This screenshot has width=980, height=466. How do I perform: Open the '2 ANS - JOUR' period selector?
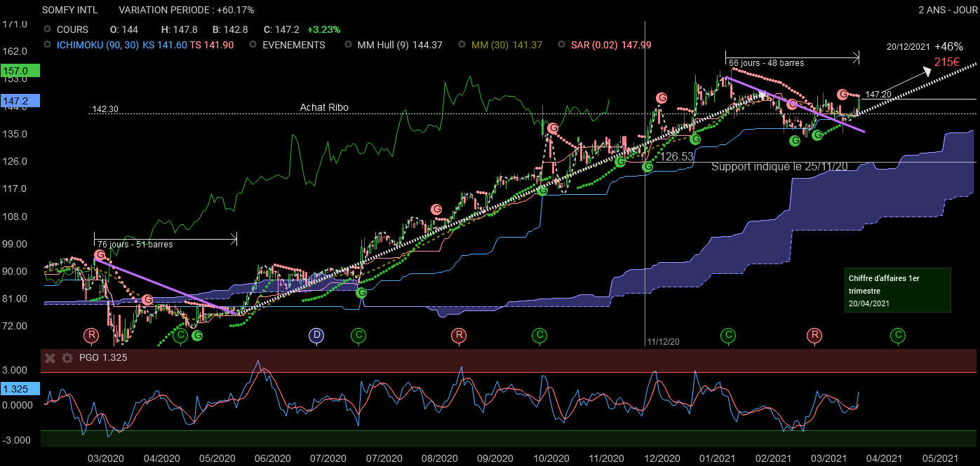[946, 11]
